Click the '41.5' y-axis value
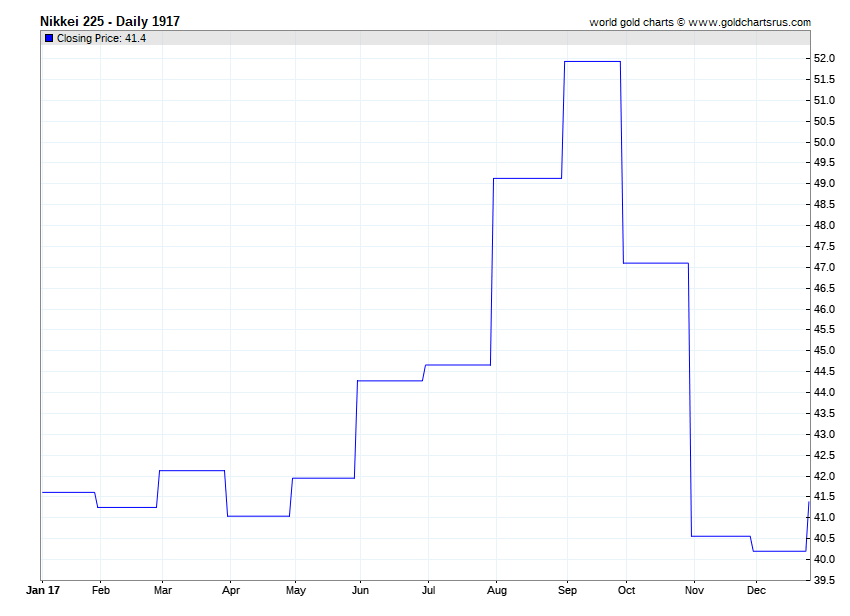 [x=824, y=497]
